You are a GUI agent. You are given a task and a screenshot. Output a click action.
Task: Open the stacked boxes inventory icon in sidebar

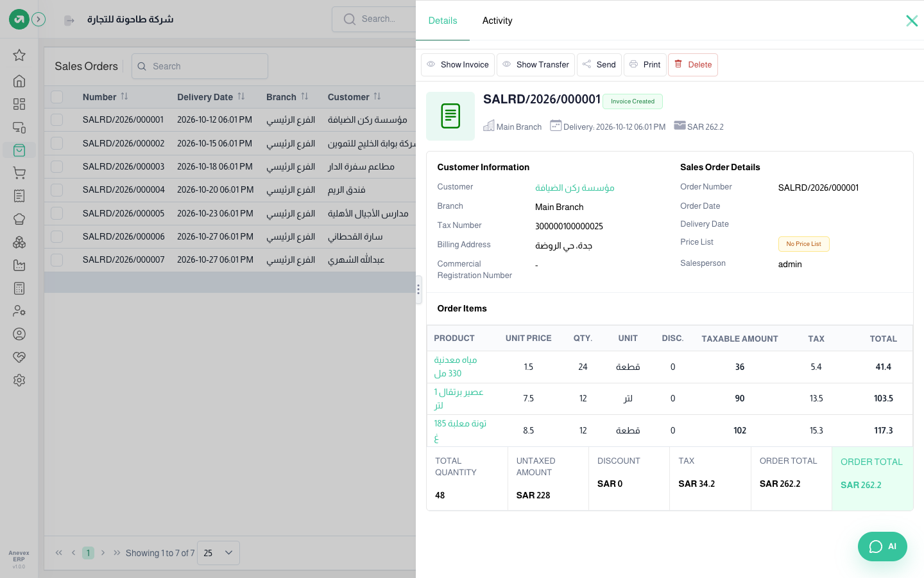(x=19, y=242)
